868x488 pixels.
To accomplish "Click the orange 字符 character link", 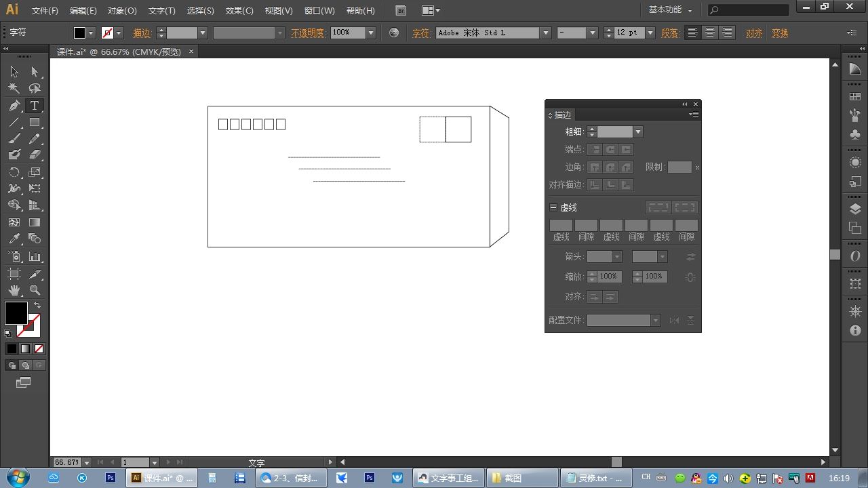I will [x=421, y=33].
